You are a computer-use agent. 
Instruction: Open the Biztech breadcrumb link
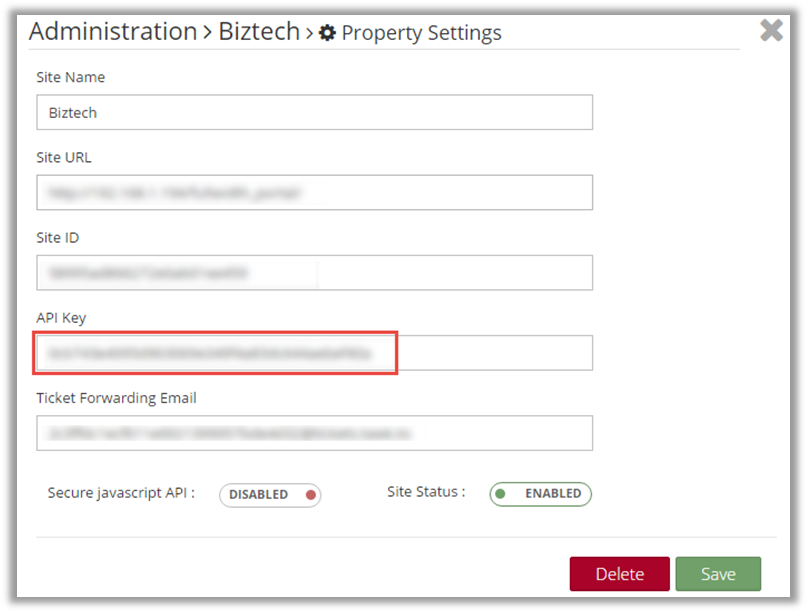[258, 32]
